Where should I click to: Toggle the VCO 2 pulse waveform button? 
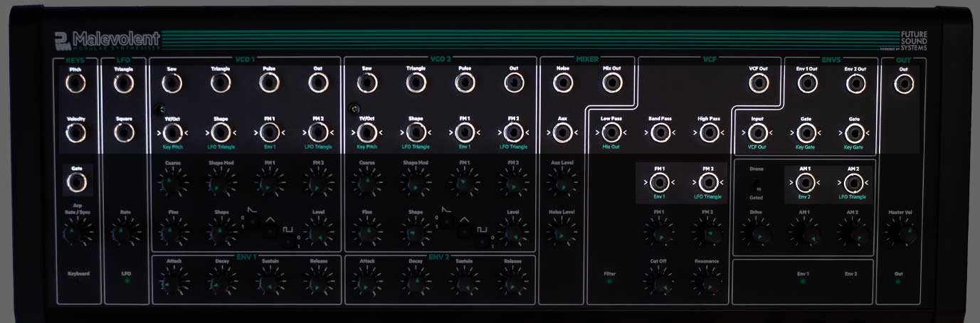coord(482,243)
